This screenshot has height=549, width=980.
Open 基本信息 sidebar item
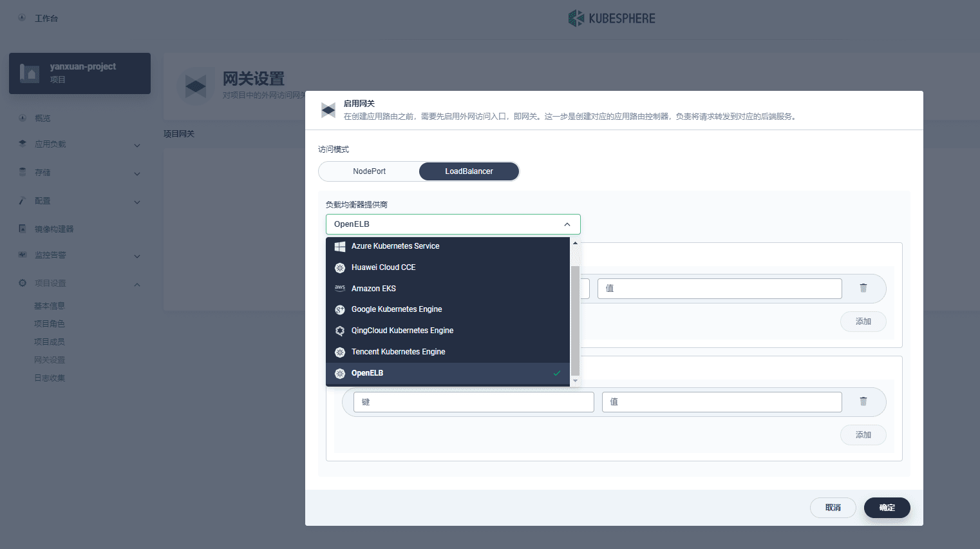pyautogui.click(x=50, y=306)
